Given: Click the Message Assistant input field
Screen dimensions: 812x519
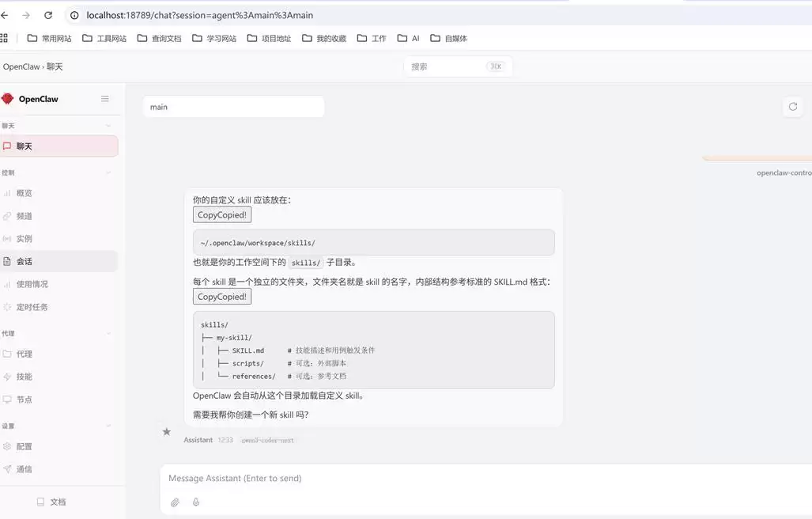Looking at the screenshot, I should click(474, 479).
